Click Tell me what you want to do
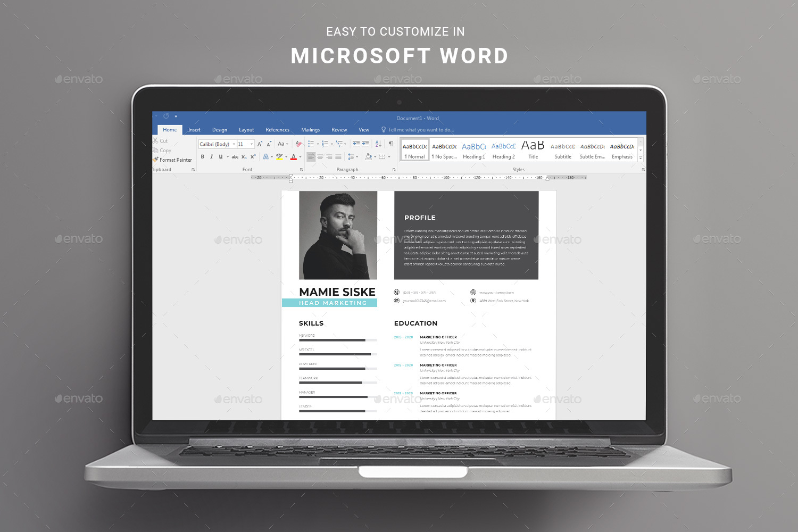Screen dimensions: 798x532 (418, 129)
